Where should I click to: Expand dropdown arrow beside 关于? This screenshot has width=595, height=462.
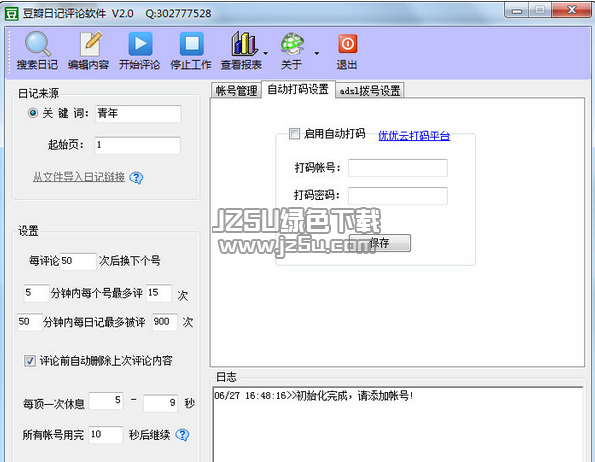[316, 53]
